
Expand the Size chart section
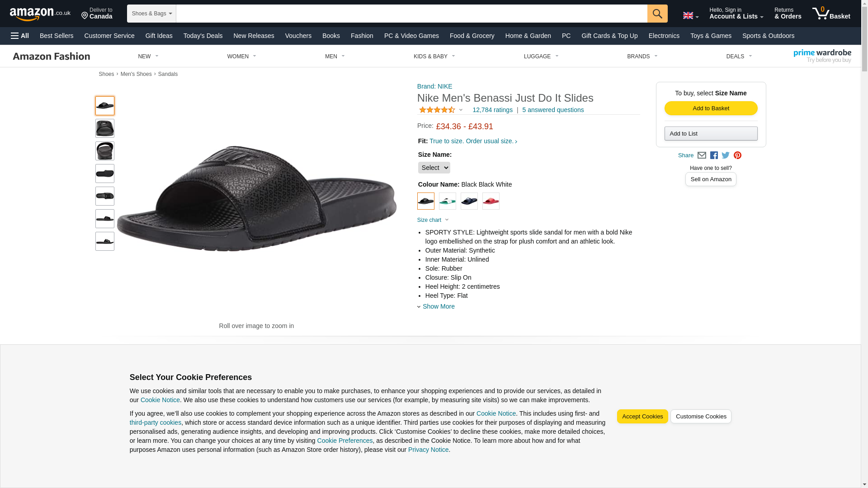click(x=433, y=220)
